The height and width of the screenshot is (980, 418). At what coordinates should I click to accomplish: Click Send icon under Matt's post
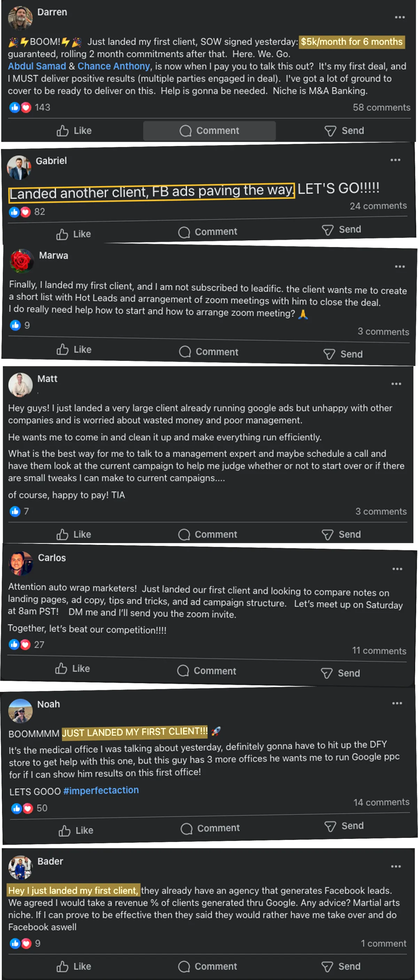[327, 535]
